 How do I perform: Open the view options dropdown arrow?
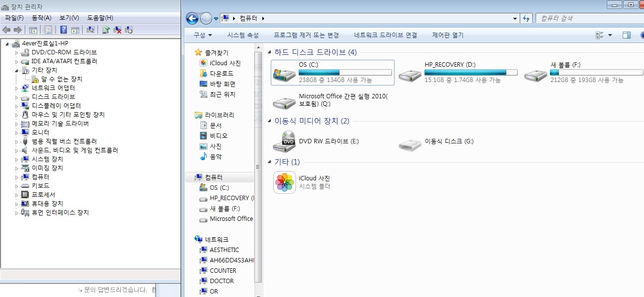610,35
